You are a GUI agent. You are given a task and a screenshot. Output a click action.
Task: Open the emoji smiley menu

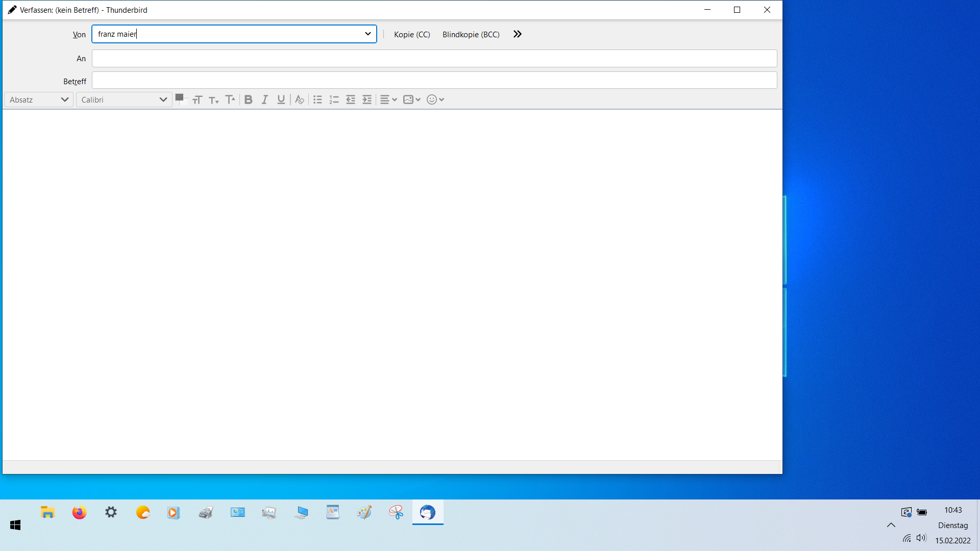[435, 100]
